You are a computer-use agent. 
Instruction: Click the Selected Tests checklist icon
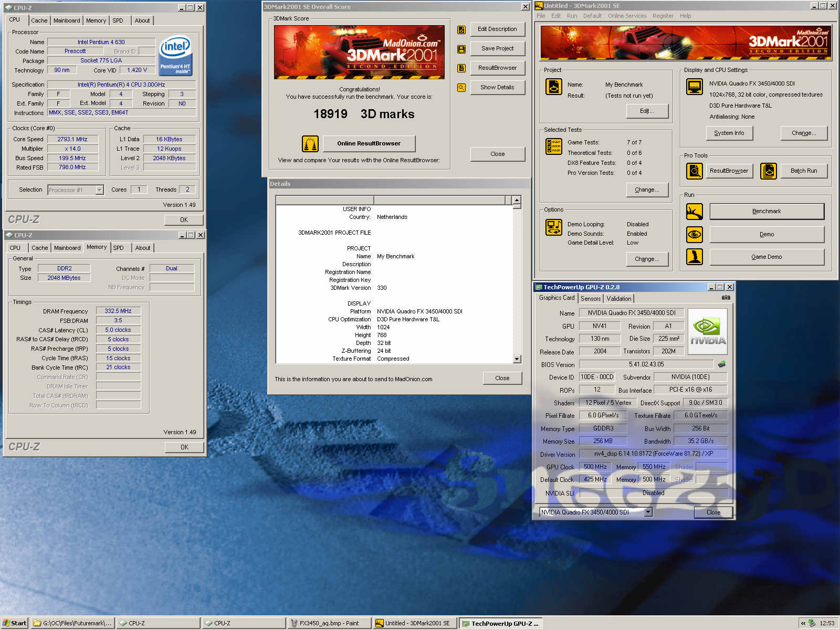pyautogui.click(x=554, y=146)
